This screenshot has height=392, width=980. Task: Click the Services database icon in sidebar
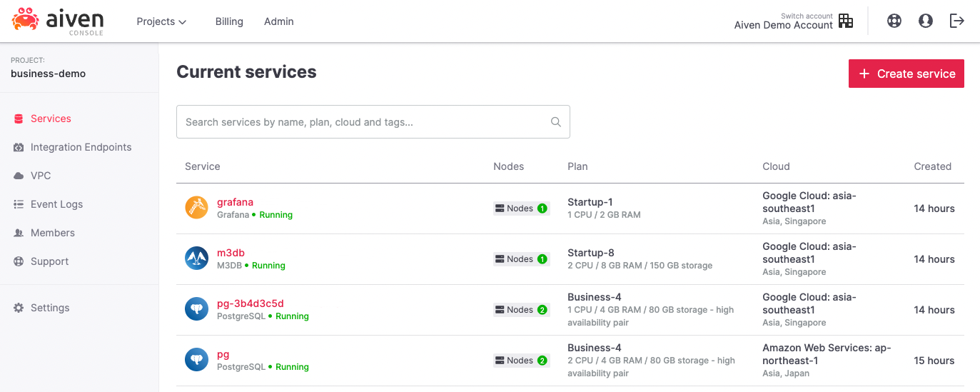click(19, 119)
